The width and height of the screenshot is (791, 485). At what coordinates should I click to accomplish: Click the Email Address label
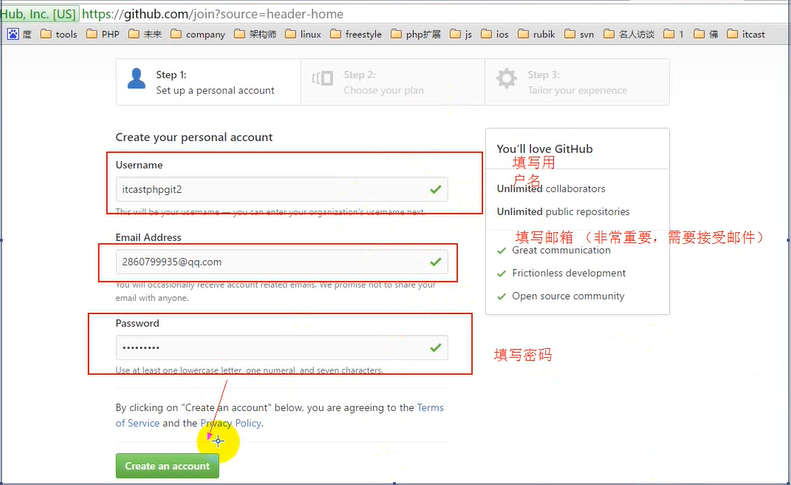click(x=148, y=237)
